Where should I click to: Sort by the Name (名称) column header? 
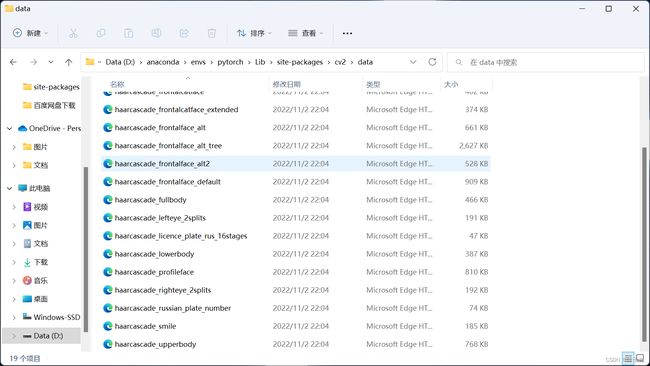[x=117, y=84]
